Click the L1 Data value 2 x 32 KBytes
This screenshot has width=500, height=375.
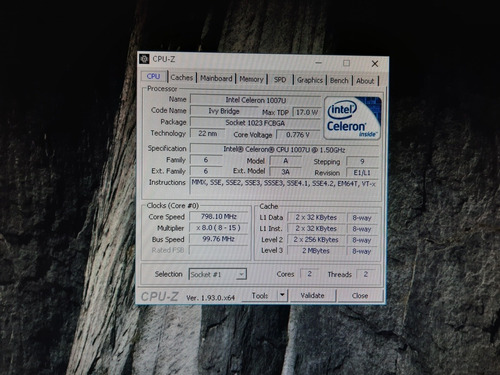[316, 218]
